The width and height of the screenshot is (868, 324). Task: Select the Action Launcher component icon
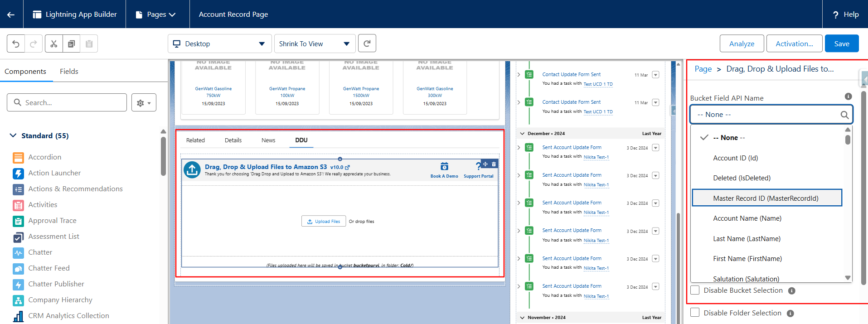coord(18,174)
